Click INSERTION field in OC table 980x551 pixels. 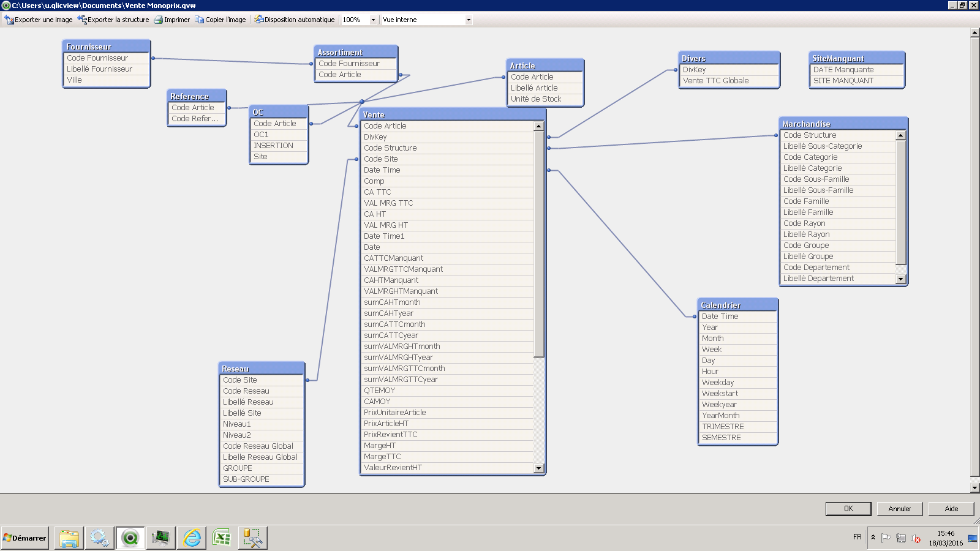coord(279,146)
